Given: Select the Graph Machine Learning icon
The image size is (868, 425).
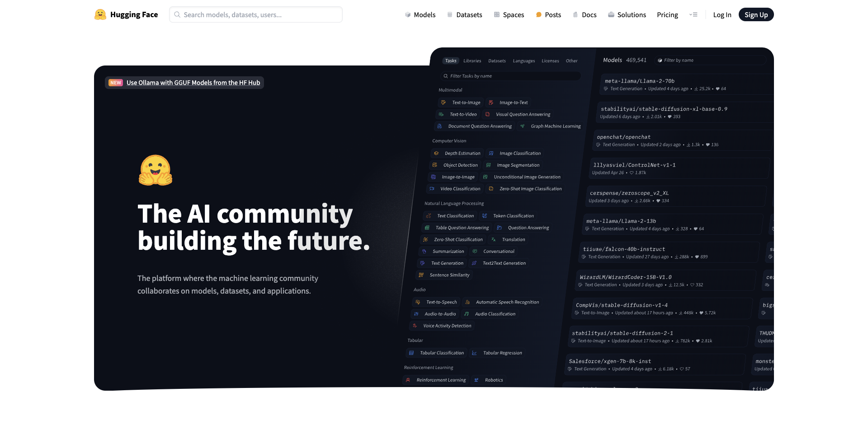Looking at the screenshot, I should pyautogui.click(x=522, y=126).
